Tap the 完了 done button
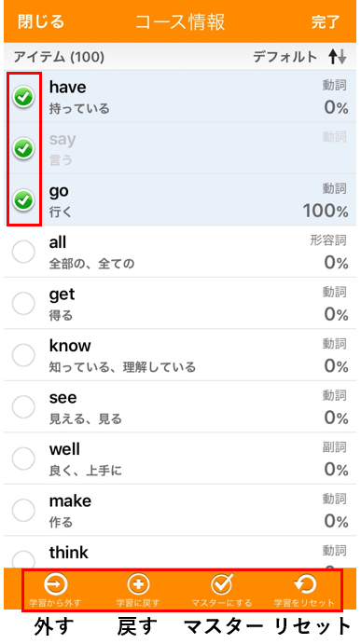The height and width of the screenshot is (644, 361). (326, 21)
